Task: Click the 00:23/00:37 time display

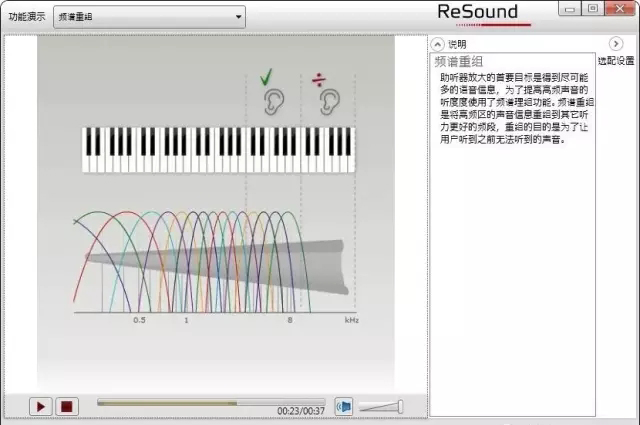Action: tap(301, 411)
